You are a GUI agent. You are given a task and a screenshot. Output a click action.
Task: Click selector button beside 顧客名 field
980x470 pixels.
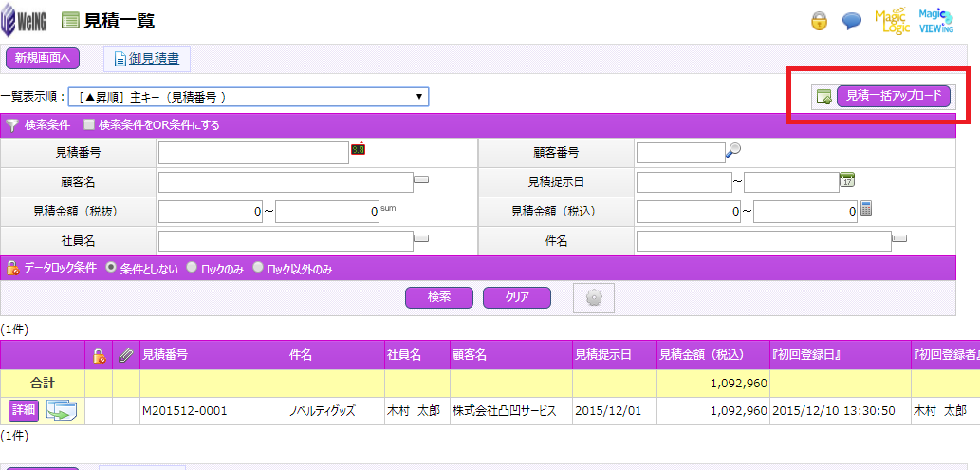click(x=422, y=179)
